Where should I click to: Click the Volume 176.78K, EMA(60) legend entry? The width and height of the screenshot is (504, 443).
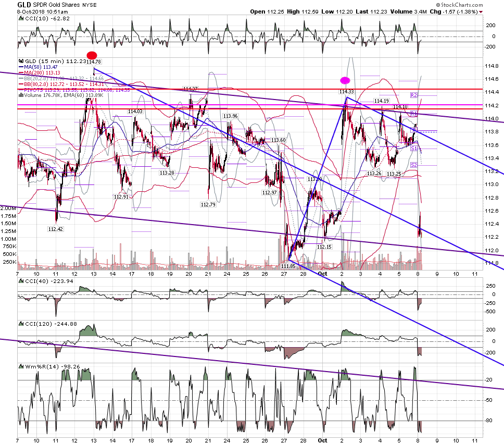click(x=61, y=95)
